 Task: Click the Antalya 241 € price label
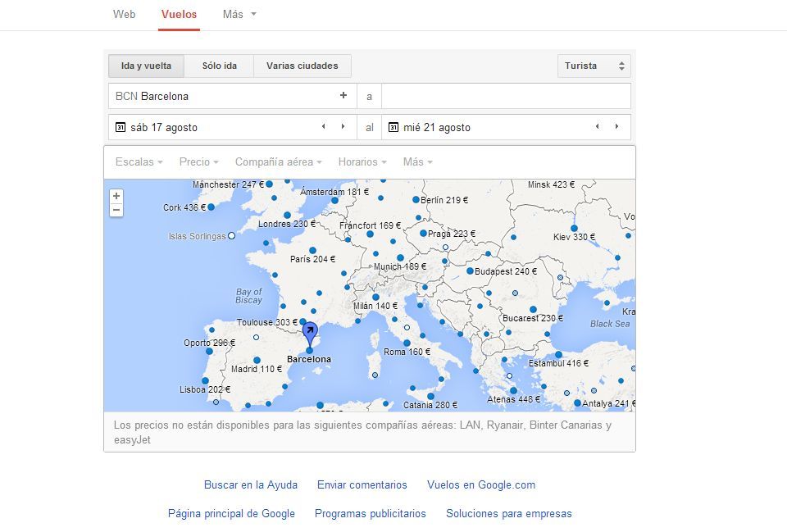click(609, 403)
